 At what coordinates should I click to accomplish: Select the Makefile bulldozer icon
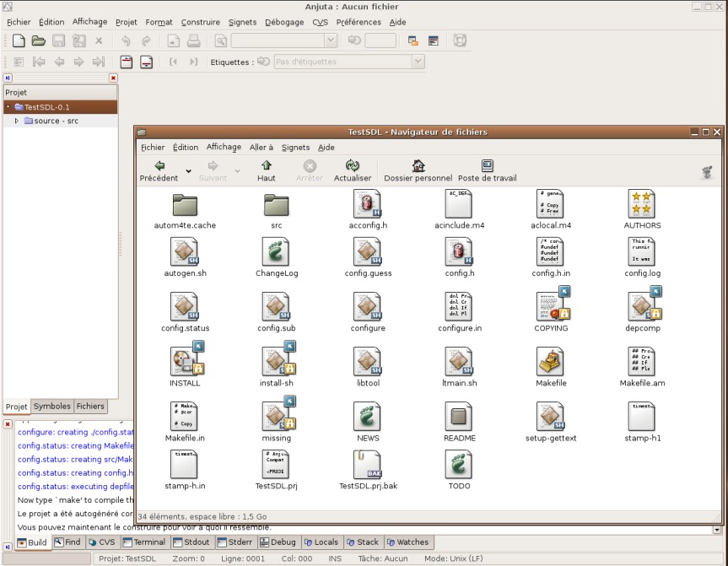[x=550, y=361]
